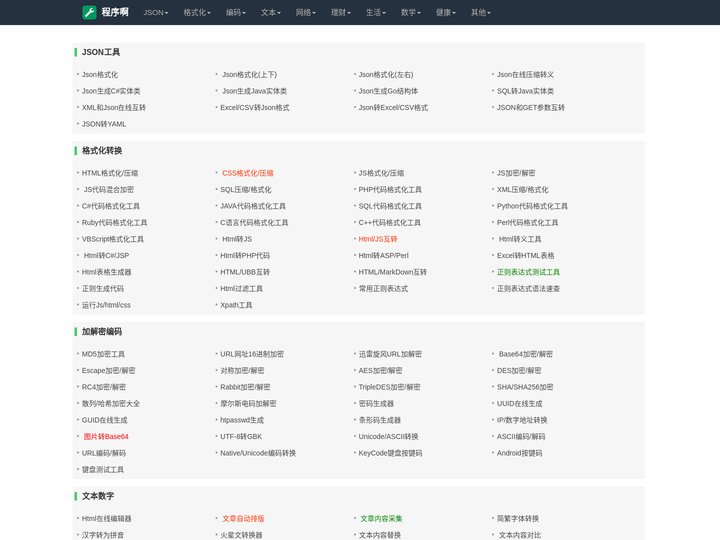Open the red 文章自动排版 link
Viewport: 720px width, 540px height.
click(x=243, y=518)
